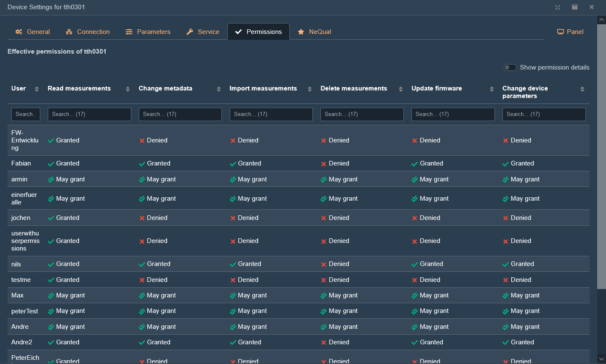Viewport: 606px width, 364px height.
Task: Sort the Read measurements column
Action: click(127, 89)
